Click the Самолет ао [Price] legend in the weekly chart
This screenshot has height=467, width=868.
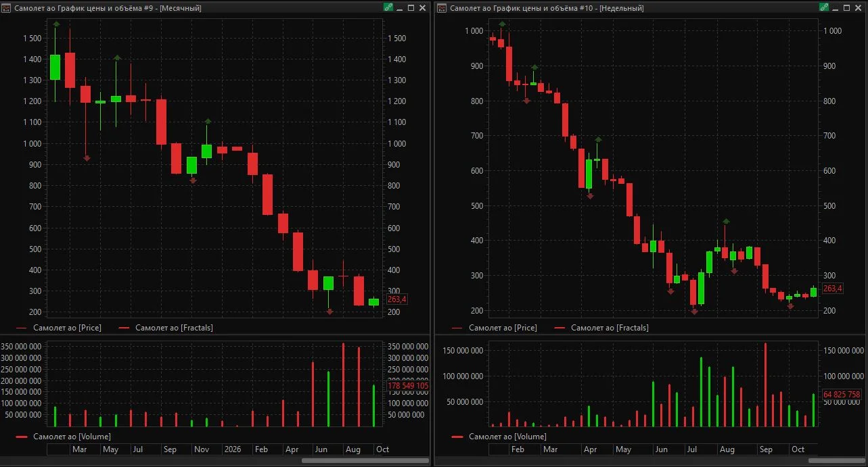point(493,328)
